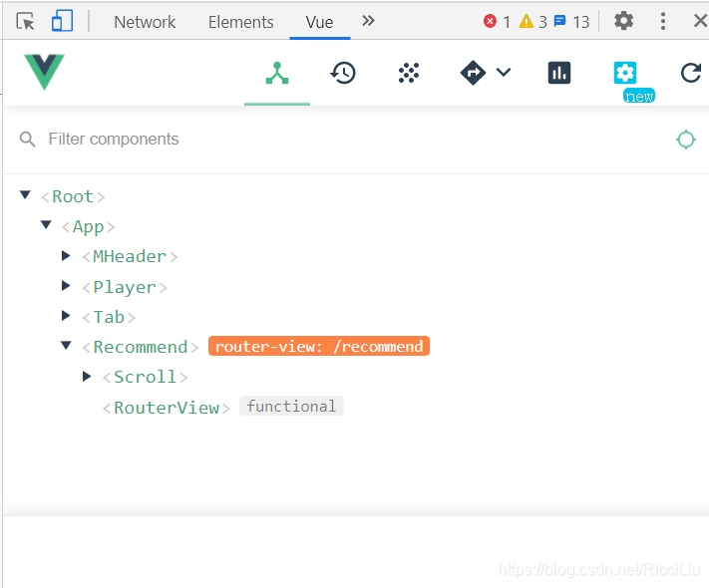Expand the Scroll node arrow
The width and height of the screenshot is (709, 588).
tap(87, 376)
